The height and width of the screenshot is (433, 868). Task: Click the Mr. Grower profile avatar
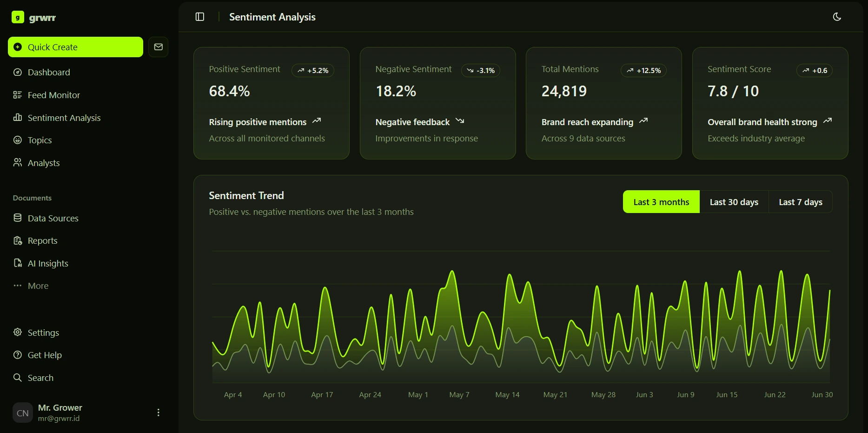pyautogui.click(x=23, y=413)
